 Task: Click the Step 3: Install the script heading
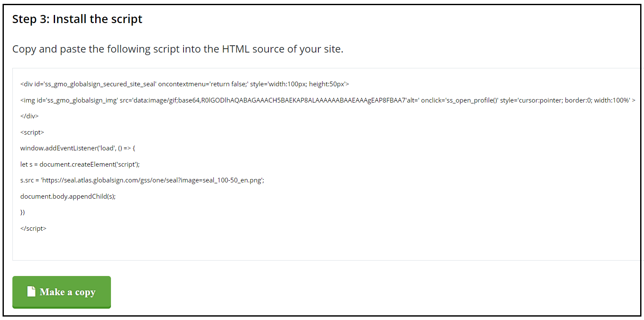click(77, 19)
